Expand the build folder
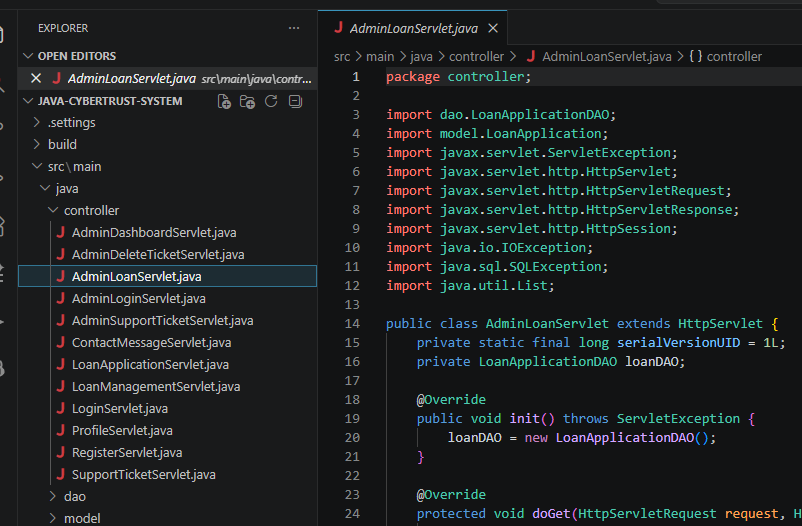 [x=62, y=145]
